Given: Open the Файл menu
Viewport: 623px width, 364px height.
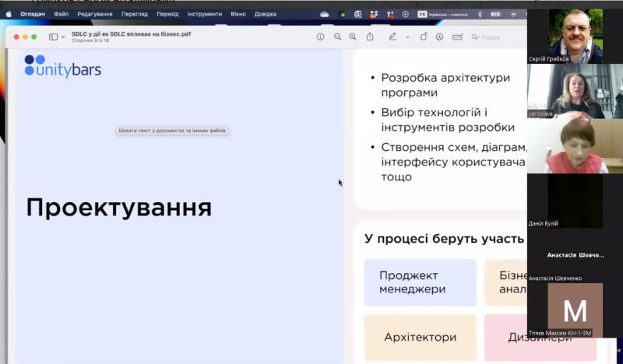Looking at the screenshot, I should click(x=62, y=14).
